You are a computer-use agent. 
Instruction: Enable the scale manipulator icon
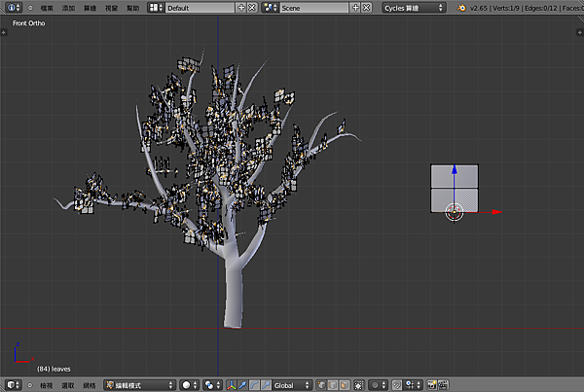[266, 385]
